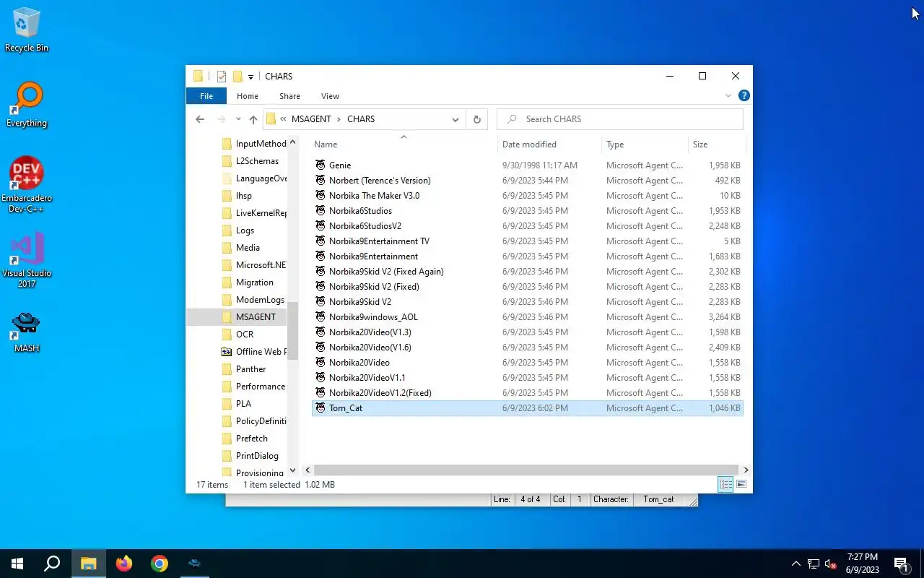Click the New Folder quick access icon
The width and height of the screenshot is (924, 578).
coord(237,76)
